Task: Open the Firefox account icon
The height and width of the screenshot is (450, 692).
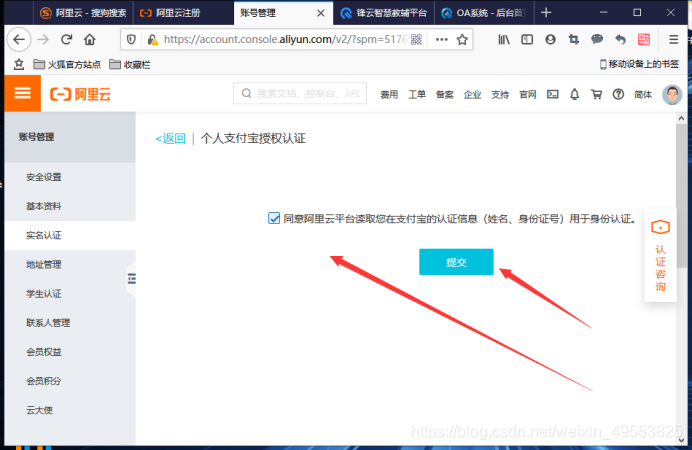Action: pos(550,40)
